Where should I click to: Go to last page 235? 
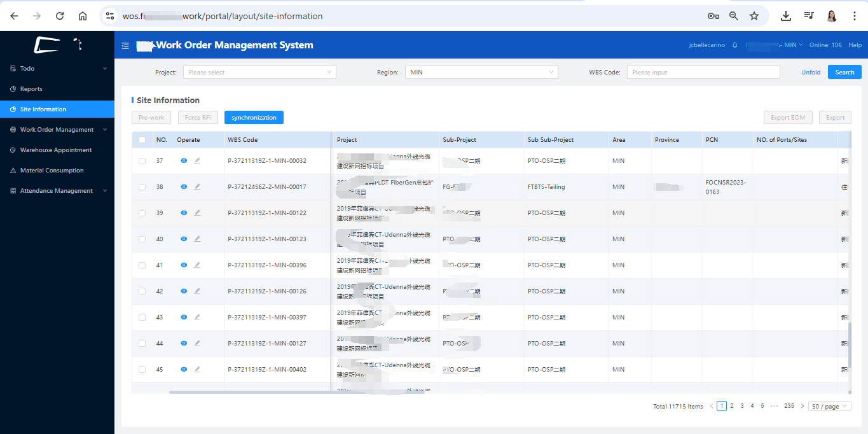pos(789,406)
